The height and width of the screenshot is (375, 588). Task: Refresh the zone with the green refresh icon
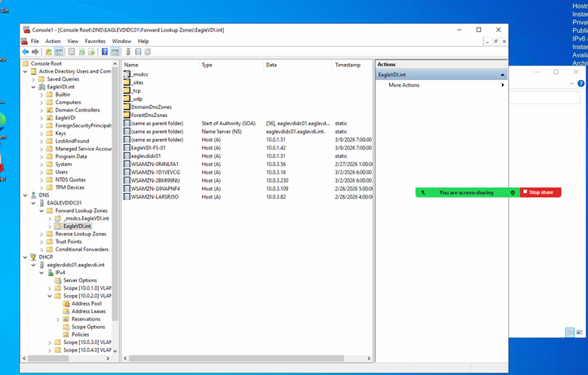pyautogui.click(x=81, y=52)
